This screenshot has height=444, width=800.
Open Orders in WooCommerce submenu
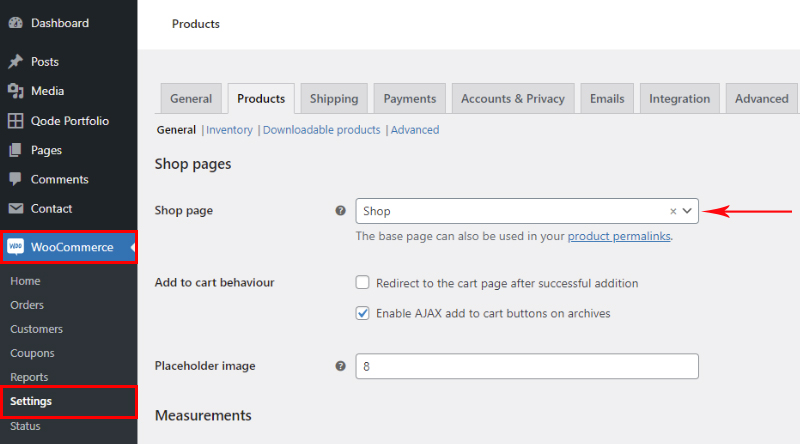(27, 305)
